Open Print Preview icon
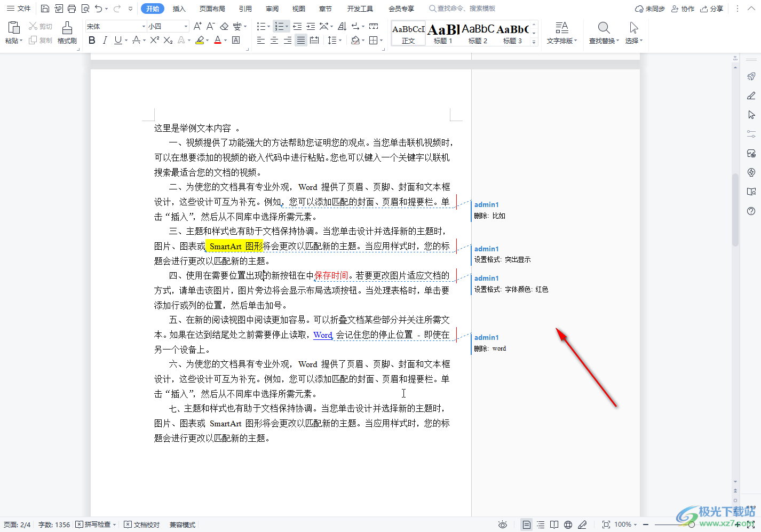 (85, 9)
